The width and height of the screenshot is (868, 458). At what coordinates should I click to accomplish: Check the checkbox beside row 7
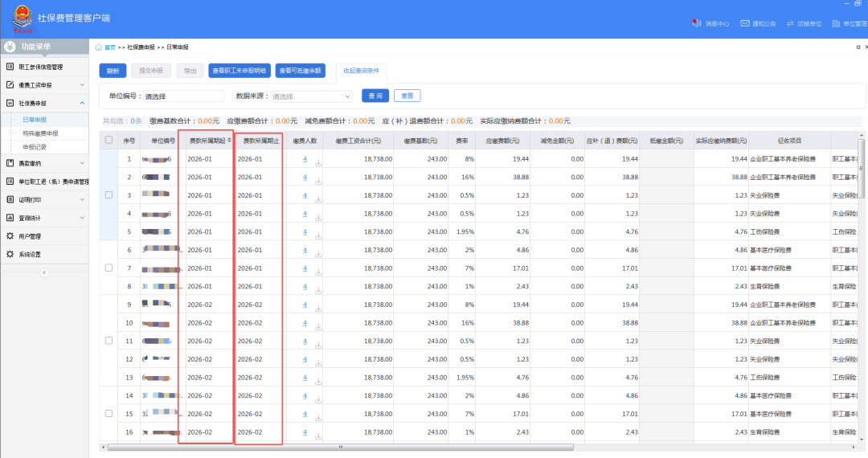(109, 268)
